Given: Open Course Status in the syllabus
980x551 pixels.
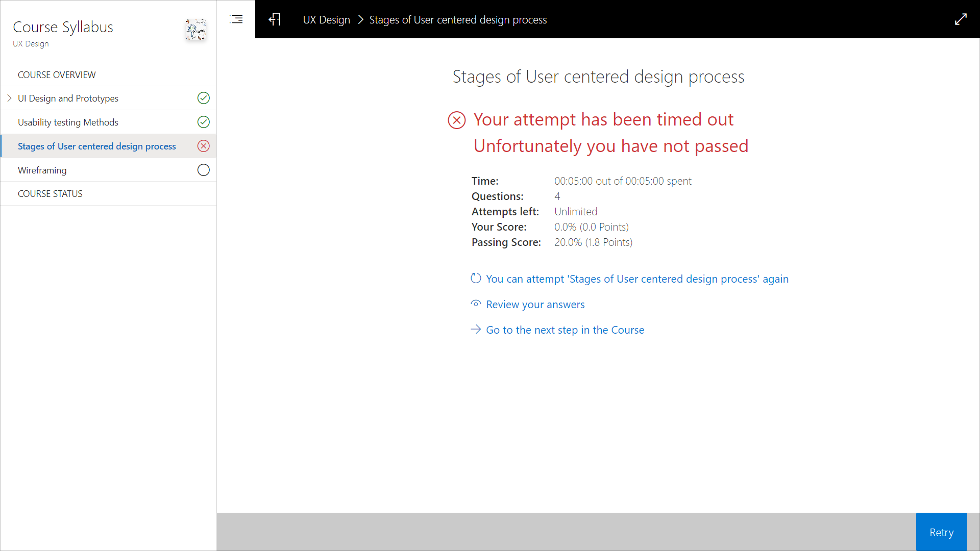Looking at the screenshot, I should tap(50, 194).
